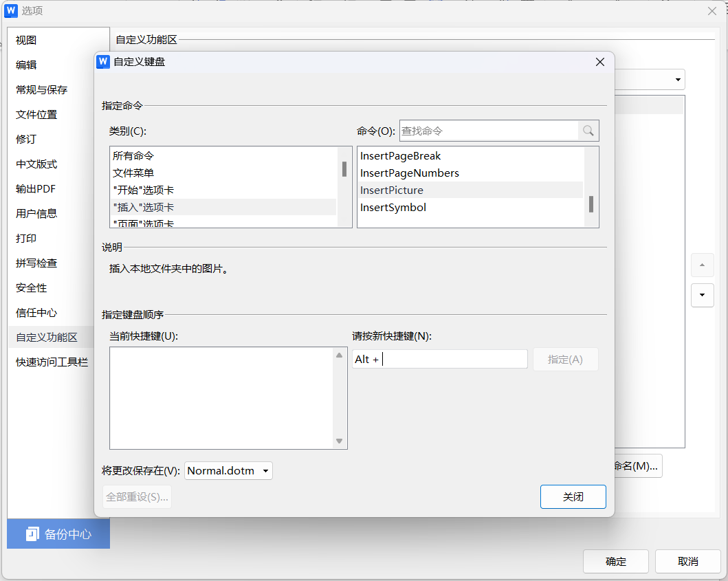Choose the "插入"选项卡 category
The width and height of the screenshot is (728, 581).
coord(223,207)
